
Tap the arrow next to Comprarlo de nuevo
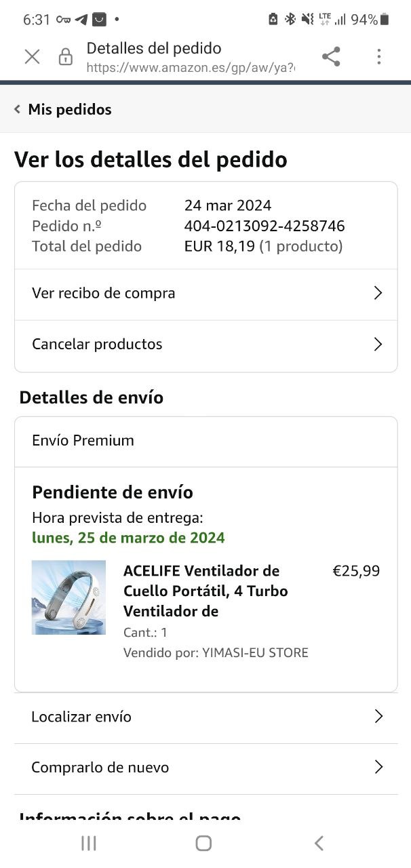(378, 768)
